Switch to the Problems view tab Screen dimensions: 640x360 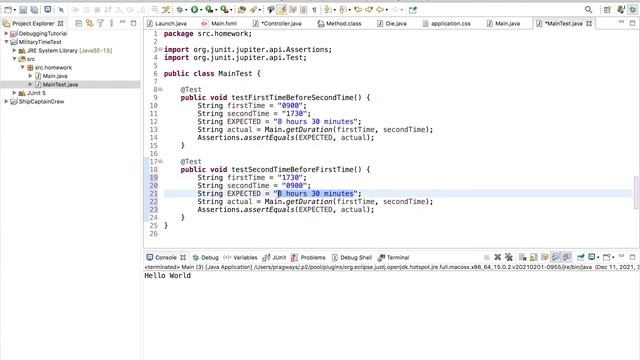[309, 258]
